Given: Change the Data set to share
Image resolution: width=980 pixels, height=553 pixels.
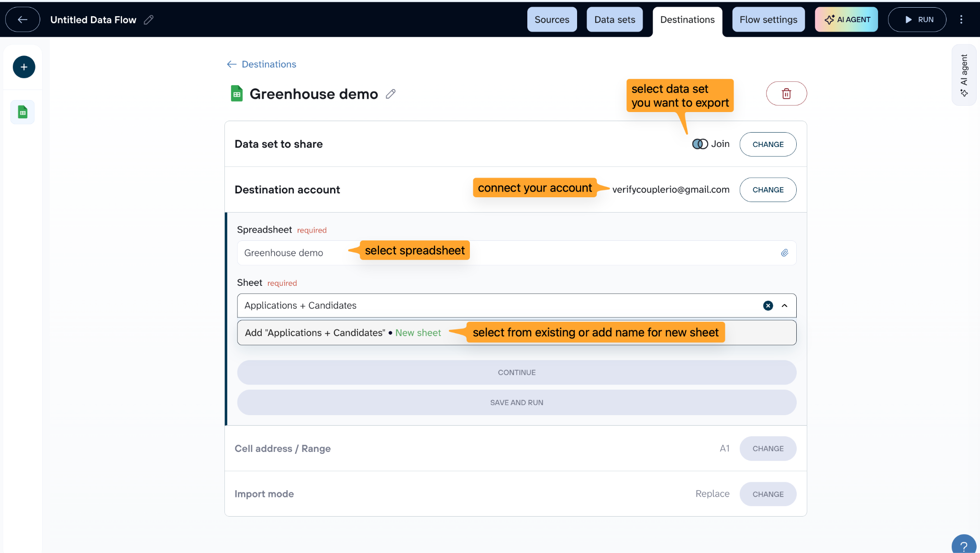Looking at the screenshot, I should (768, 144).
